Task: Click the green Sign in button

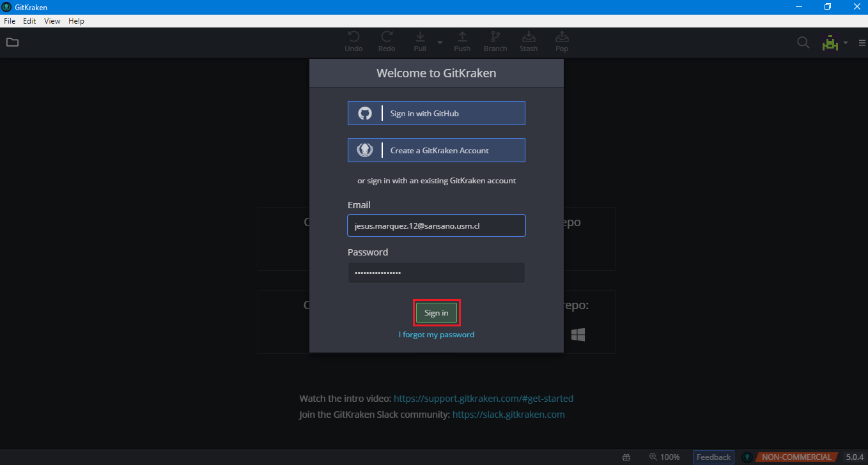Action: [x=437, y=312]
